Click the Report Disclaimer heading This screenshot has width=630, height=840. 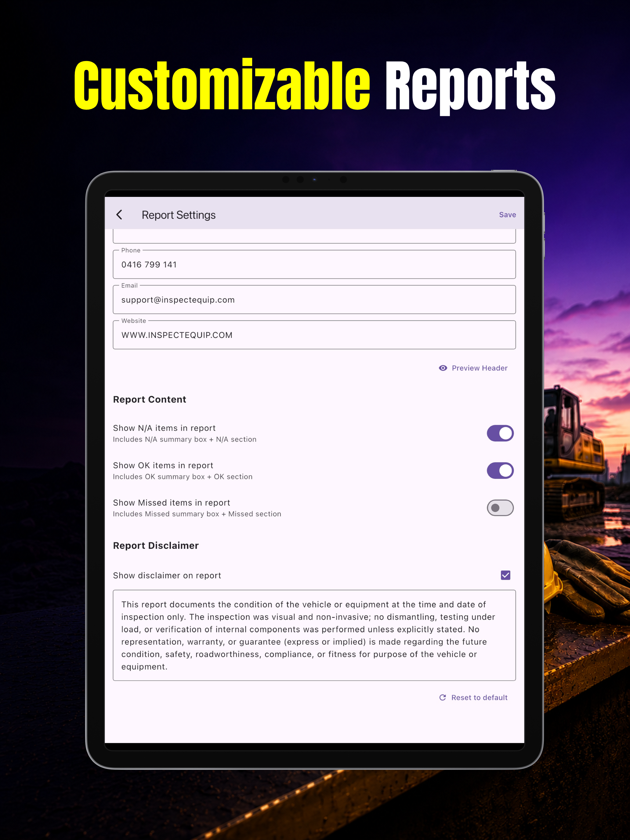point(156,546)
